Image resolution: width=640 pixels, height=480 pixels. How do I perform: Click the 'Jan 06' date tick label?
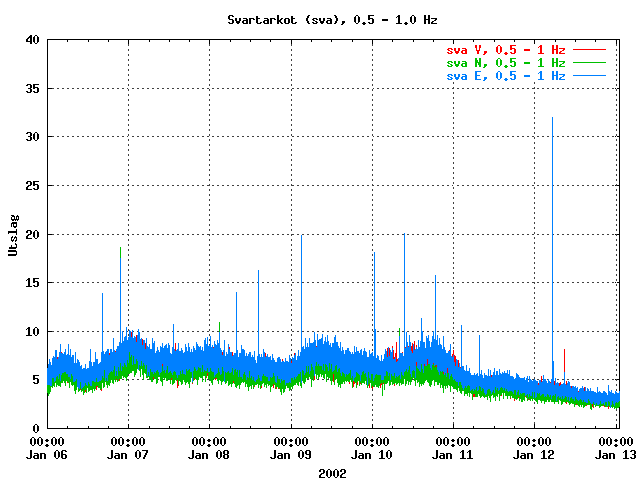[x=48, y=454]
